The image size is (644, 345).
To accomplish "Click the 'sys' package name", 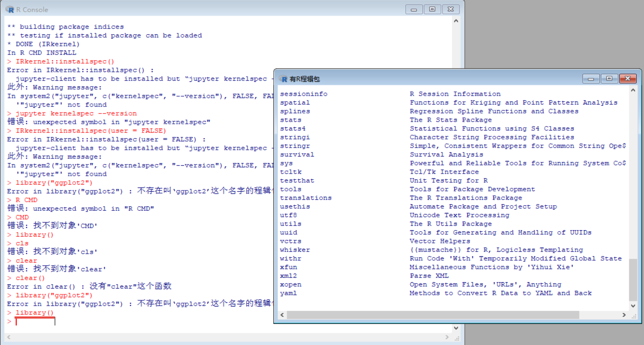I will [286, 163].
